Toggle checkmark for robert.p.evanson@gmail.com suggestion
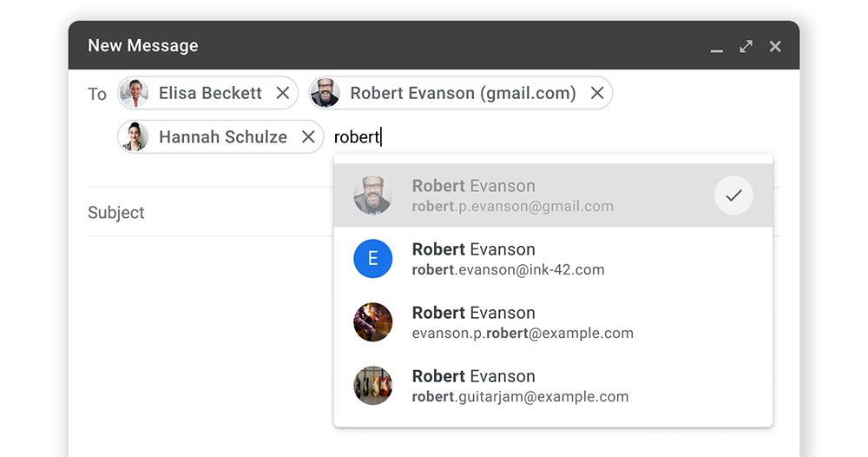Viewport: 868px width, 457px height. point(733,195)
